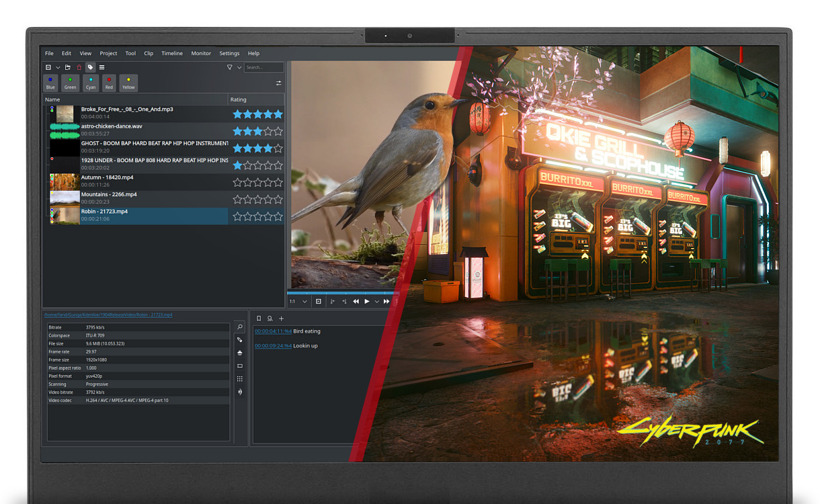Open the rectangle tab in clip properties
This screenshot has width=820, height=504.
[240, 366]
